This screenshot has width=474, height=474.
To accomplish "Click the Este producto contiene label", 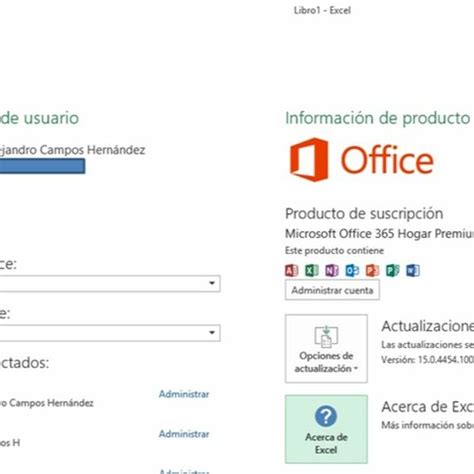I will pyautogui.click(x=334, y=251).
